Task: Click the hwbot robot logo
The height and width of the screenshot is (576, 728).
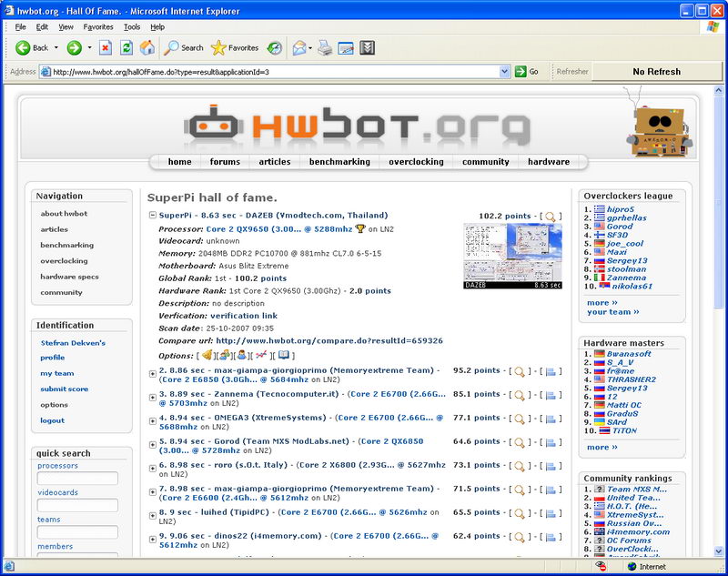Action: pos(213,124)
